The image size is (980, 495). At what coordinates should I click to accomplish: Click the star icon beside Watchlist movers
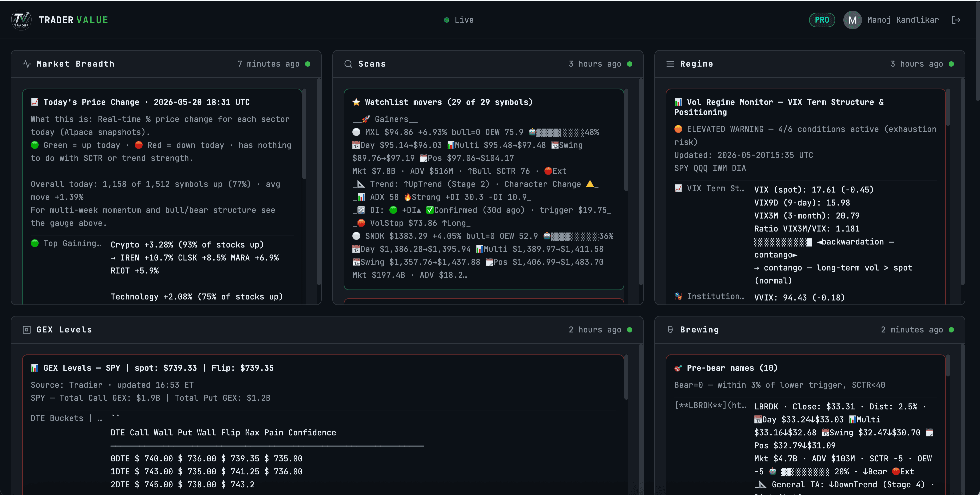356,102
